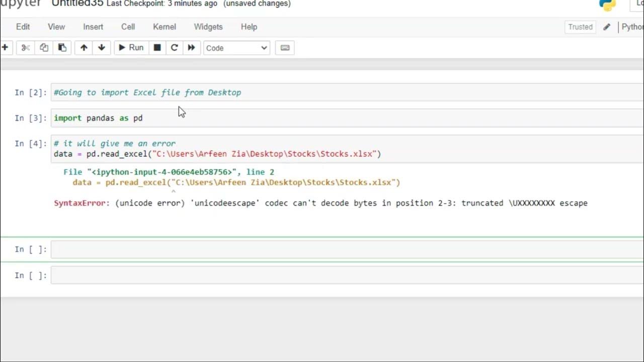Click the SyntaxError message text
This screenshot has width=644, height=362.
320,203
